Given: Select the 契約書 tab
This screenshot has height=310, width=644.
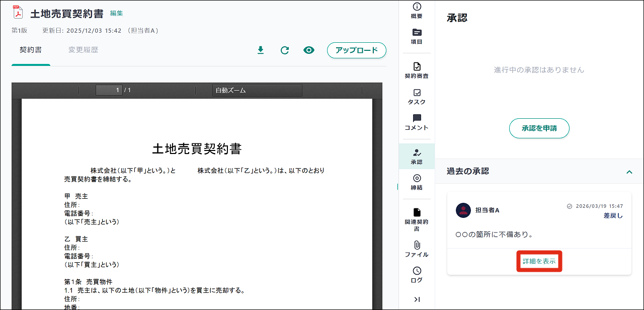Looking at the screenshot, I should (x=31, y=50).
